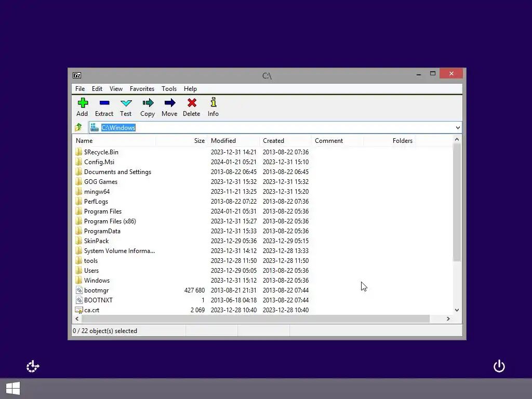Image resolution: width=532 pixels, height=399 pixels.
Task: Open the Favorites menu
Action: pos(142,88)
